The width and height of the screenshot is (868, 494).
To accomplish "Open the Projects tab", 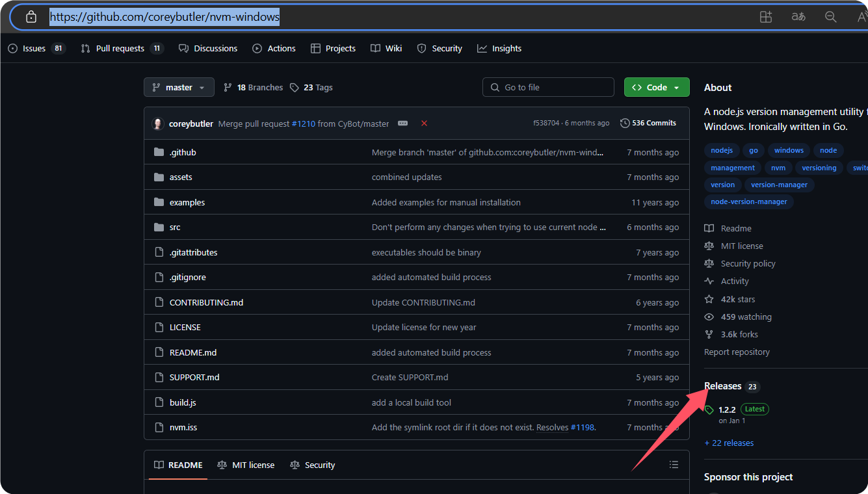I will (x=333, y=48).
